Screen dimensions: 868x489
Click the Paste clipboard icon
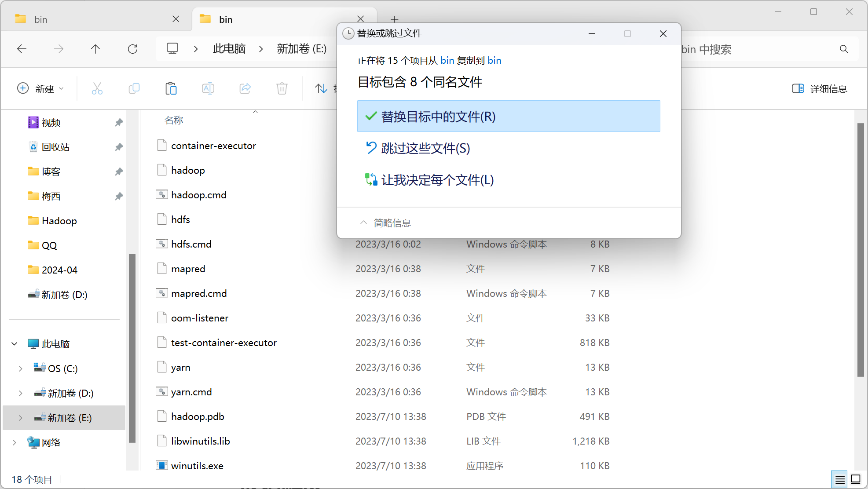click(x=171, y=89)
